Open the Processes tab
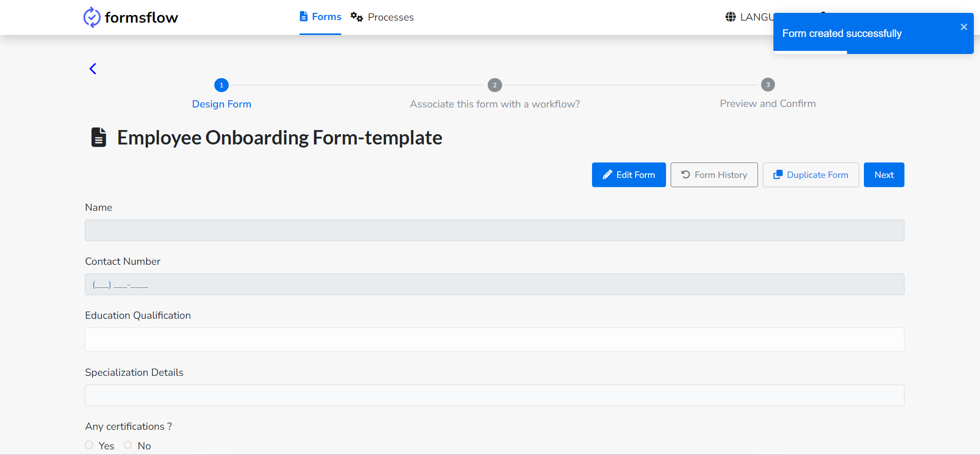Screen dimensions: 980x455 pos(382,17)
